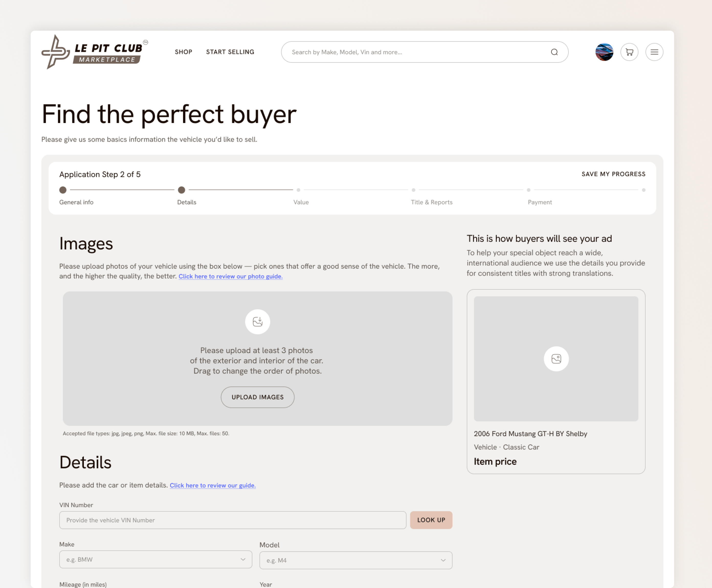This screenshot has width=712, height=588.
Task: Select the Value step marker
Action: 298,190
